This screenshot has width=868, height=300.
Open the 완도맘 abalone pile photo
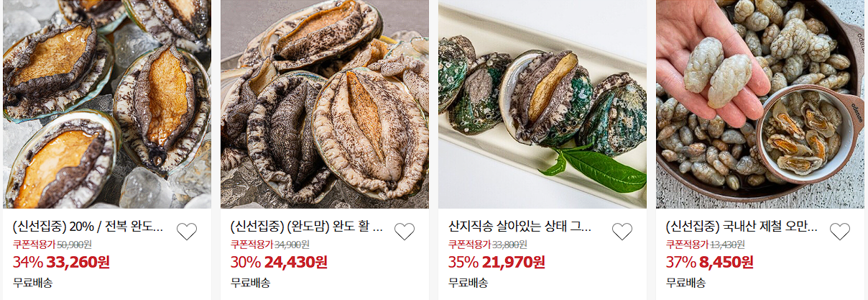pyautogui.click(x=325, y=104)
